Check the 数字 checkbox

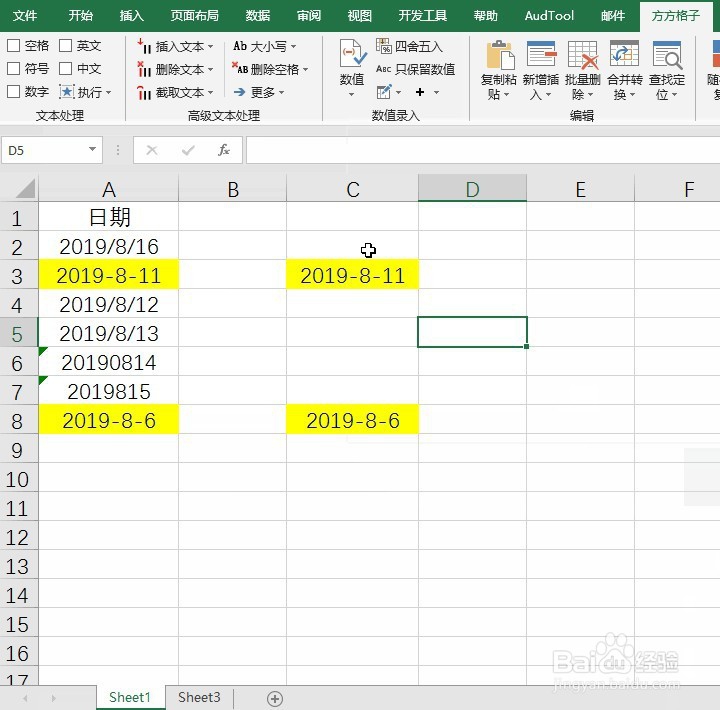[14, 91]
